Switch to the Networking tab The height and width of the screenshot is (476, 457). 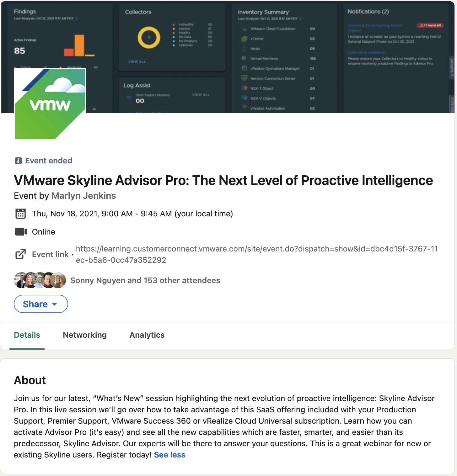point(85,335)
